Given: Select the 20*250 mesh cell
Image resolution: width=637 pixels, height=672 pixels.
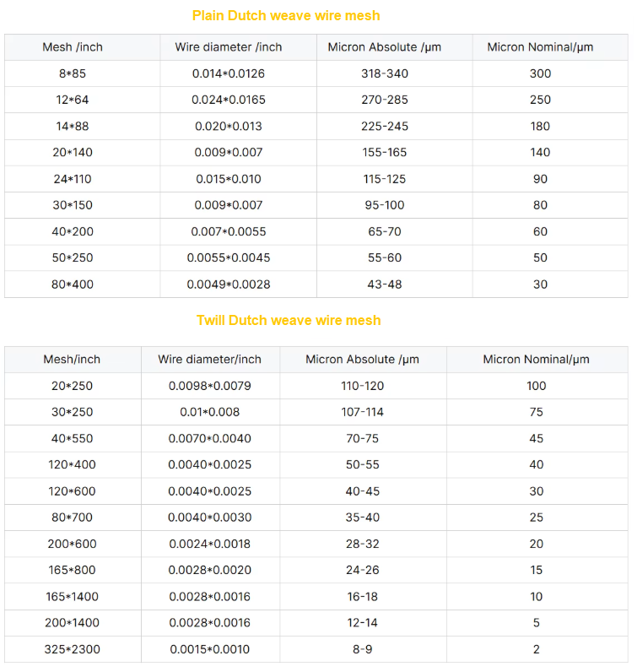Looking at the screenshot, I should (x=72, y=386).
